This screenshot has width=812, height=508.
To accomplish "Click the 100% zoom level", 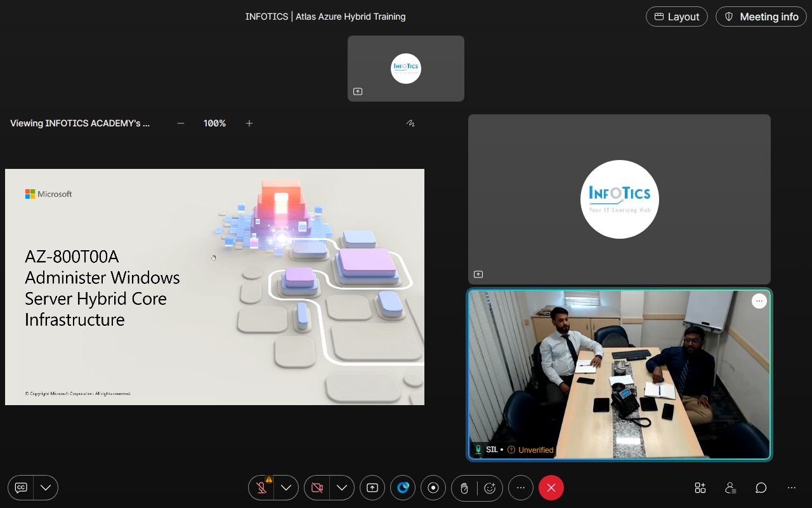I will pos(214,123).
